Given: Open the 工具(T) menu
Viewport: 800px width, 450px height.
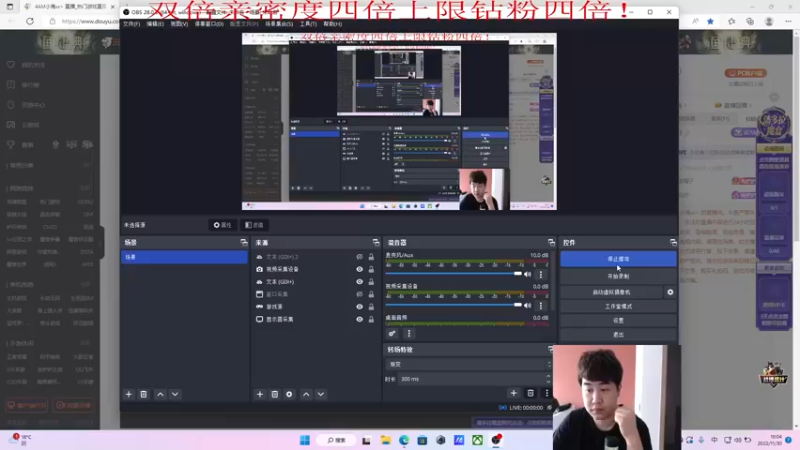Looking at the screenshot, I should tap(308, 24).
